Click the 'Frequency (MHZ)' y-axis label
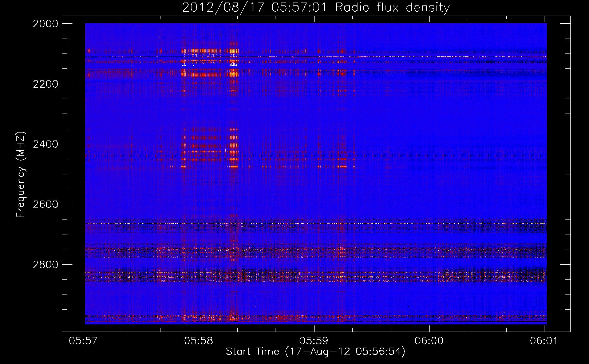 [20, 175]
